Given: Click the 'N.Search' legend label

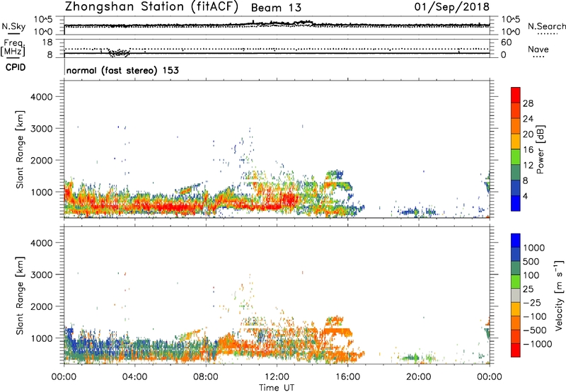Looking at the screenshot, I should tap(546, 26).
